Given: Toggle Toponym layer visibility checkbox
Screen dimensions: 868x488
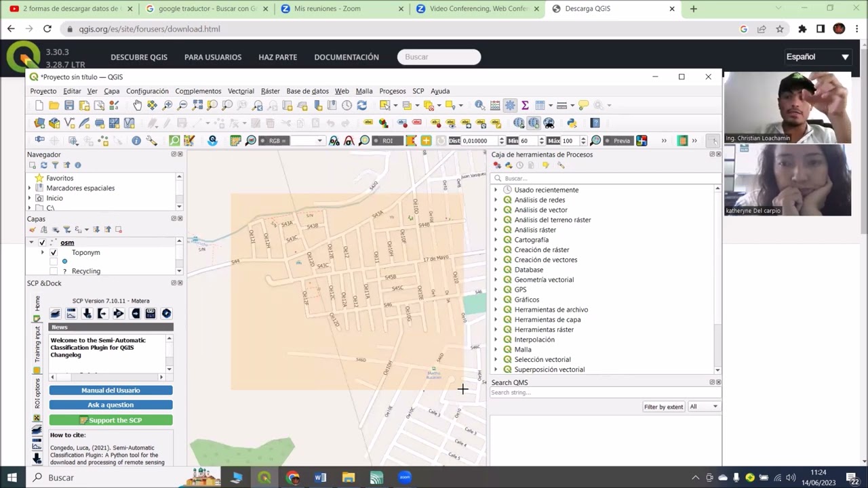Looking at the screenshot, I should tap(54, 253).
